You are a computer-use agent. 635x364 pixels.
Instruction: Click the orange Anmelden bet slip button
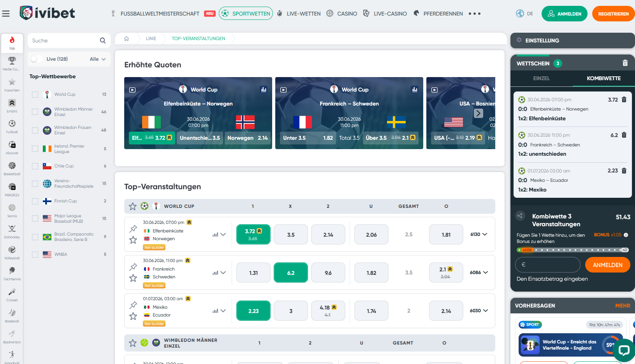click(607, 265)
